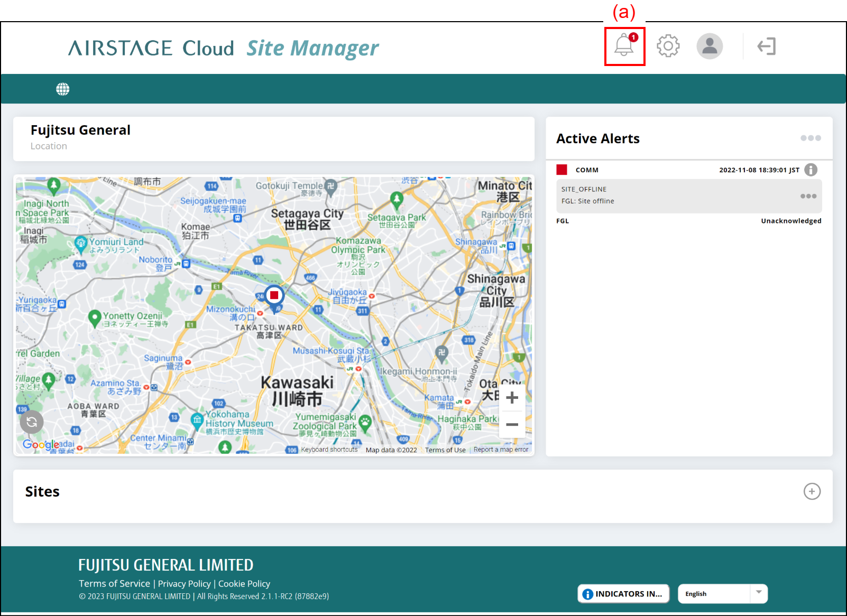847x616 pixels.
Task: Click the INDICATORS IN... button
Action: pyautogui.click(x=623, y=594)
